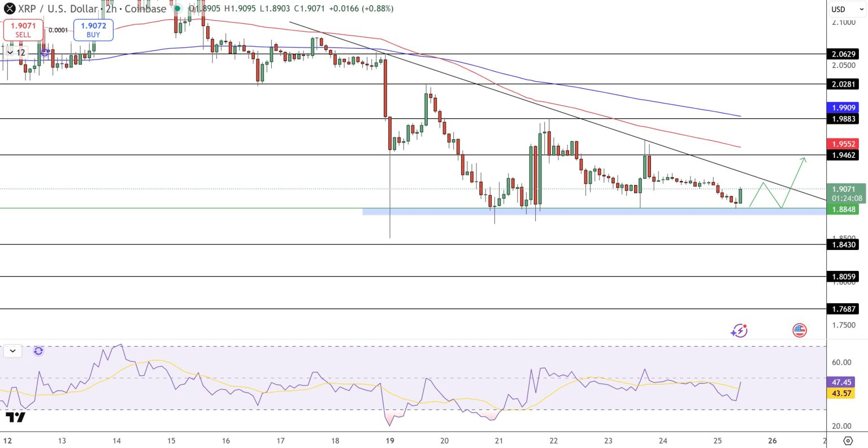Click the TradingView logo icon
The image size is (868, 448).
15,417
